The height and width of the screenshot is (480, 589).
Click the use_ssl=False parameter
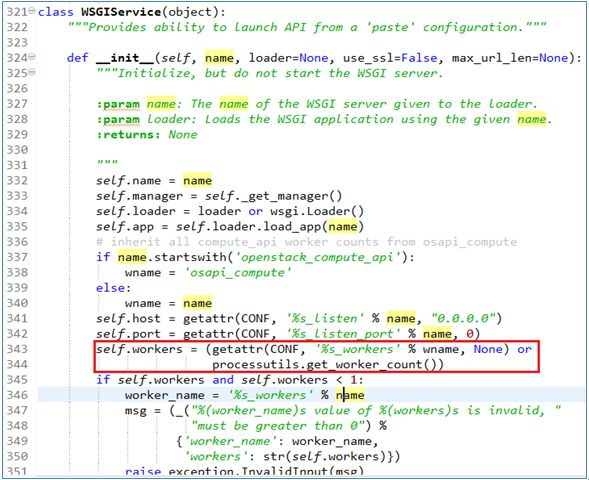(x=390, y=58)
